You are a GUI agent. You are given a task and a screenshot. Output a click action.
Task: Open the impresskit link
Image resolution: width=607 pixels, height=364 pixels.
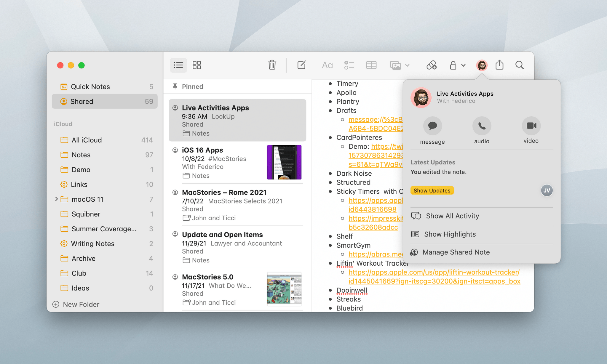(376, 223)
